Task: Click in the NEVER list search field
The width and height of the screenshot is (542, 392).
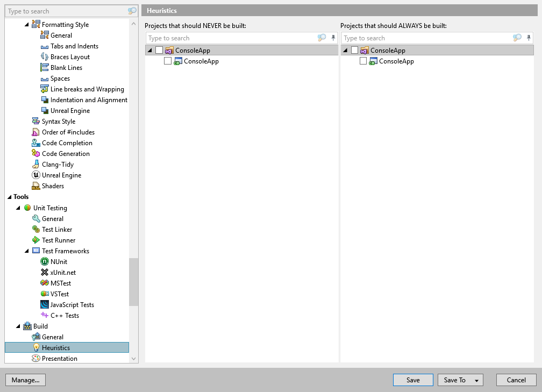Action: pos(226,38)
